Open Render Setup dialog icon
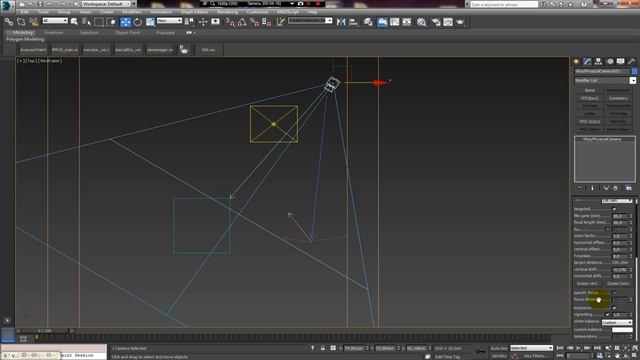 pos(436,22)
